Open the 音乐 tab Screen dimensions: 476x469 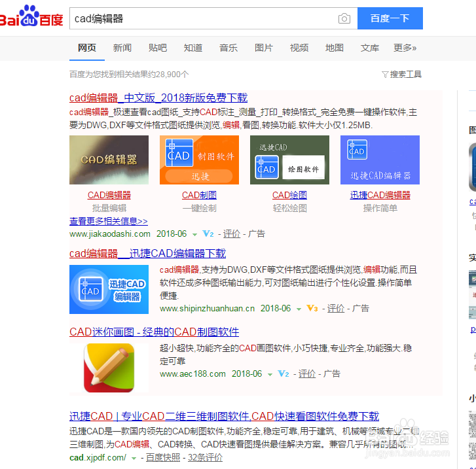[229, 48]
